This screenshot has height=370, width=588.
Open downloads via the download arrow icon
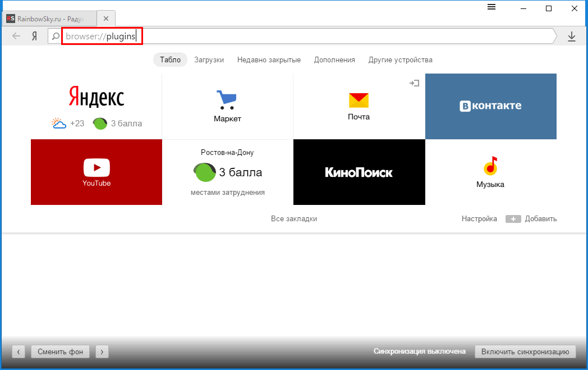572,36
